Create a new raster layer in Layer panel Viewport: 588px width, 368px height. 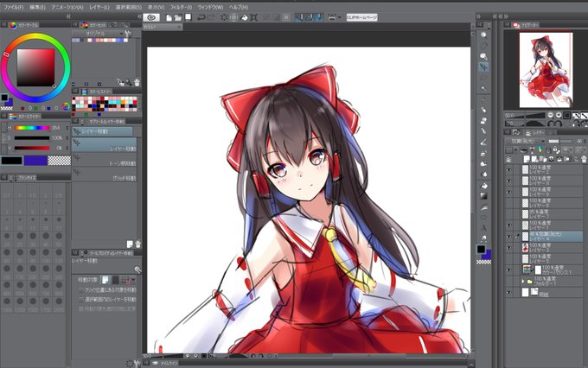527,159
